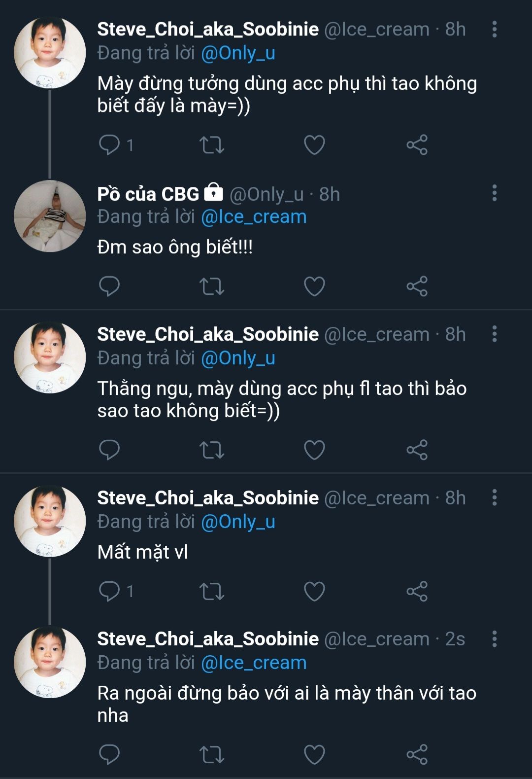
Task: Retweet the "Ra ngoài đừng bảo" tweet
Action: [x=212, y=754]
